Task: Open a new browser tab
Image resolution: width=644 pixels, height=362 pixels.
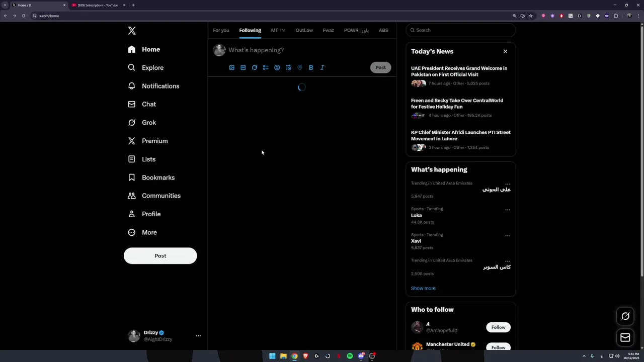Action: coord(133,5)
